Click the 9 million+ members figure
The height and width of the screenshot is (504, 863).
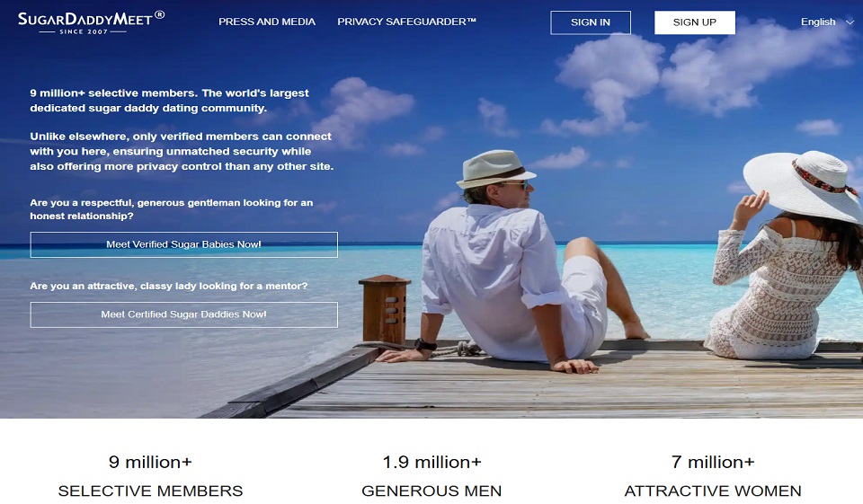(150, 462)
